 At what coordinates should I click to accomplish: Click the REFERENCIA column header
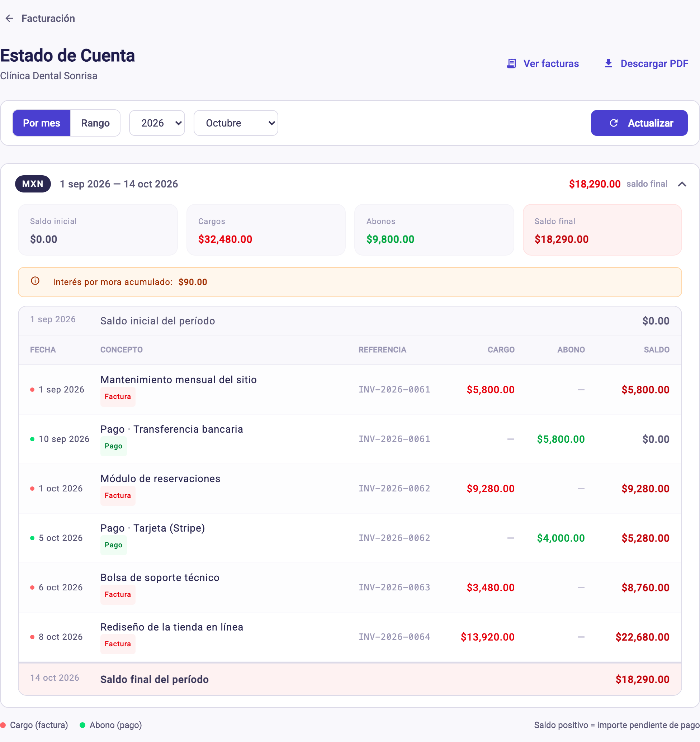point(382,350)
